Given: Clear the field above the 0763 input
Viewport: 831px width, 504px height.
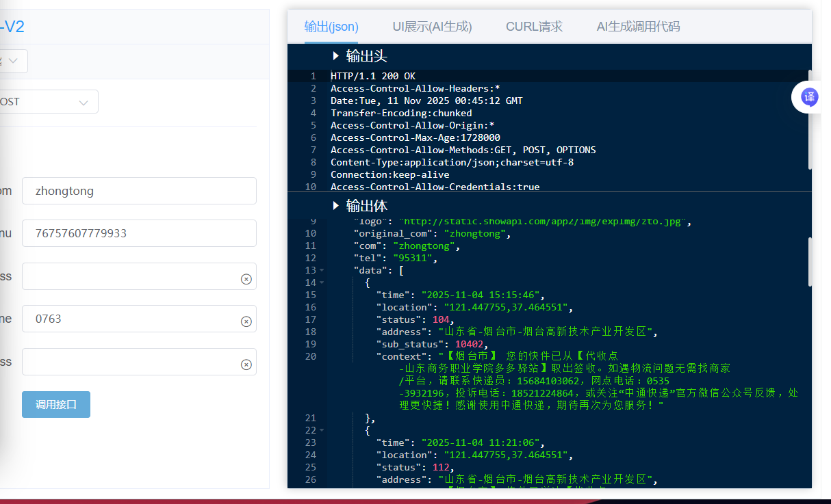Looking at the screenshot, I should [x=246, y=279].
